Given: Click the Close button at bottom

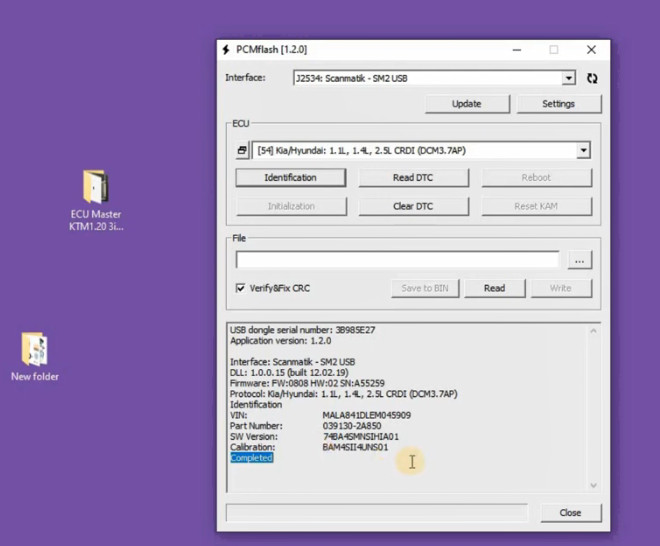Looking at the screenshot, I should [x=571, y=513].
